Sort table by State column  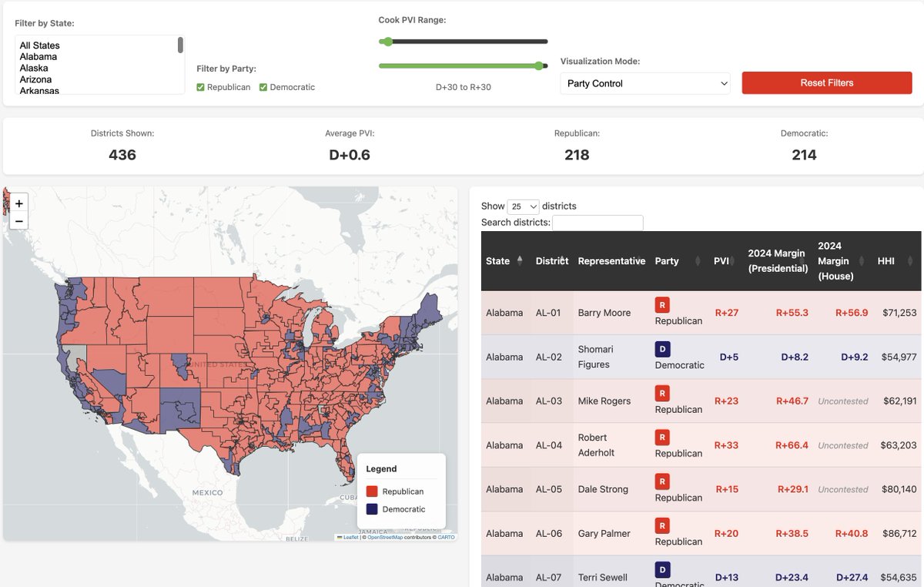coord(506,261)
